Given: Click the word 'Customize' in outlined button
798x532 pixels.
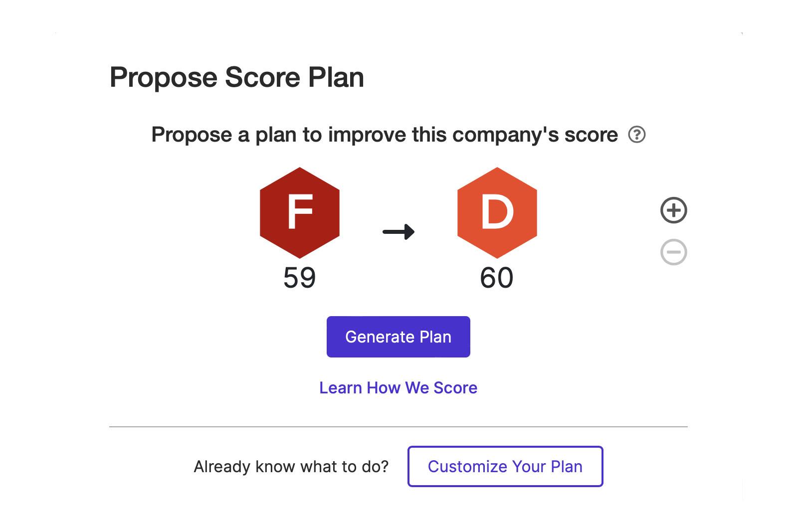Looking at the screenshot, I should [x=467, y=466].
